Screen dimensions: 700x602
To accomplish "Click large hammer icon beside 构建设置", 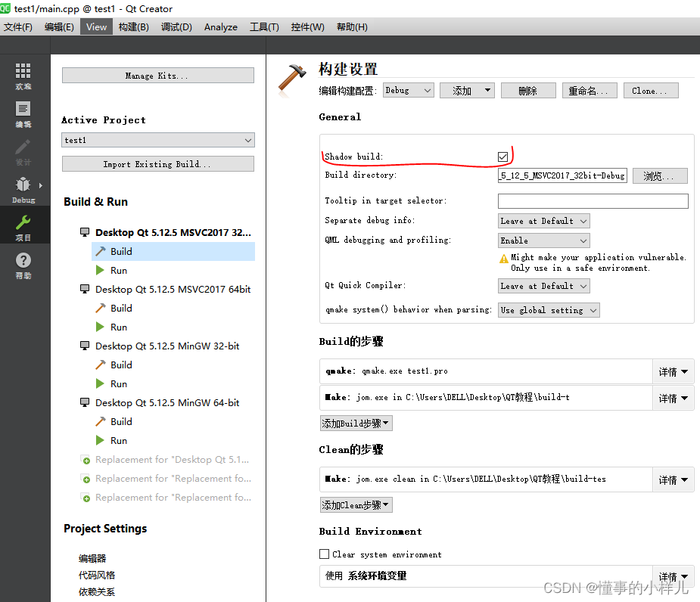I will click(x=292, y=79).
